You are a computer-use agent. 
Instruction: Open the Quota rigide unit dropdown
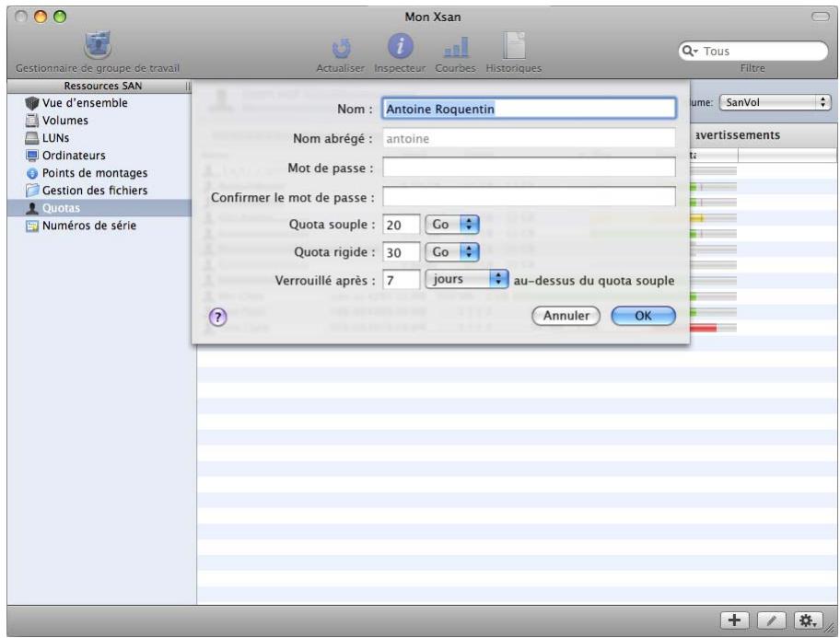point(452,251)
